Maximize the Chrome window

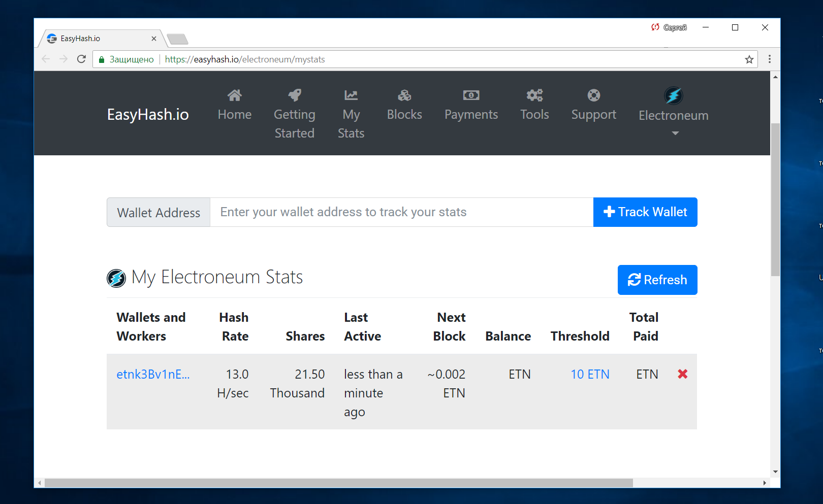[735, 27]
